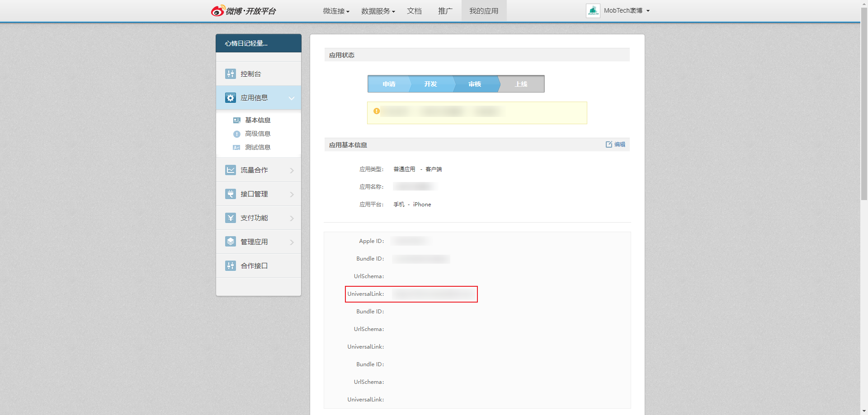The width and height of the screenshot is (868, 415).
Task: Click the 流量合作 chart icon
Action: (231, 170)
